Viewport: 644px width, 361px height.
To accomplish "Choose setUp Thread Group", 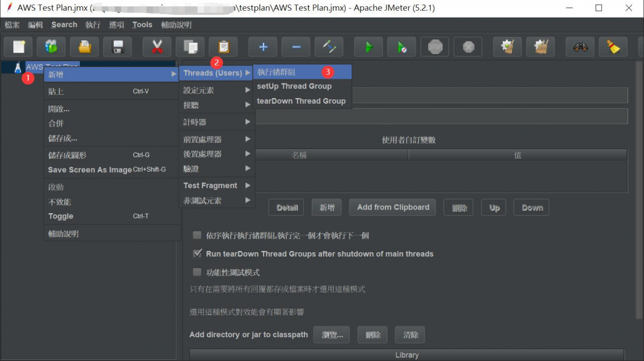I will (303, 86).
